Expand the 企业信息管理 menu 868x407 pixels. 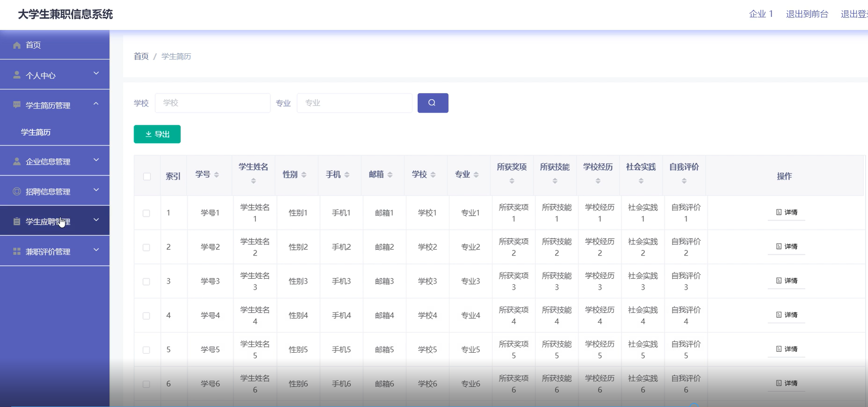(55, 161)
